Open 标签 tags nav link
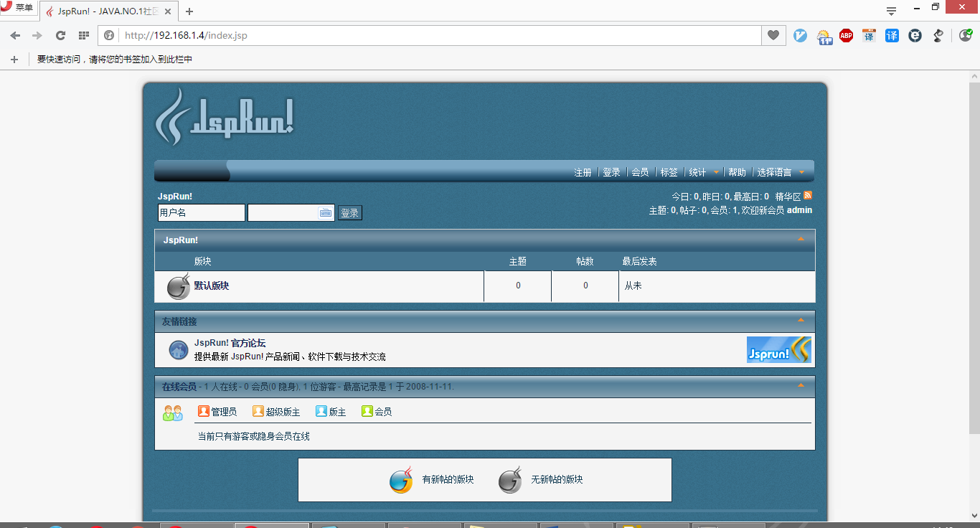The image size is (980, 528). tap(669, 172)
